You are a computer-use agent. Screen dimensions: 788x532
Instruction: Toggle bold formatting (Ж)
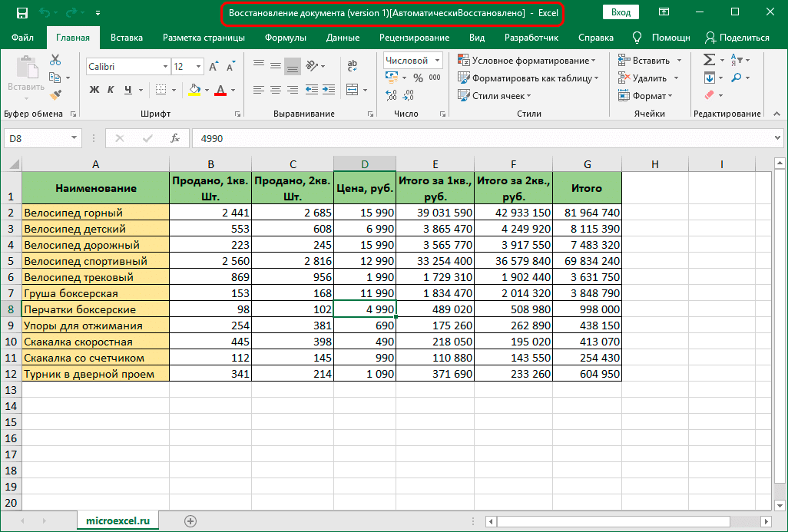pyautogui.click(x=94, y=90)
